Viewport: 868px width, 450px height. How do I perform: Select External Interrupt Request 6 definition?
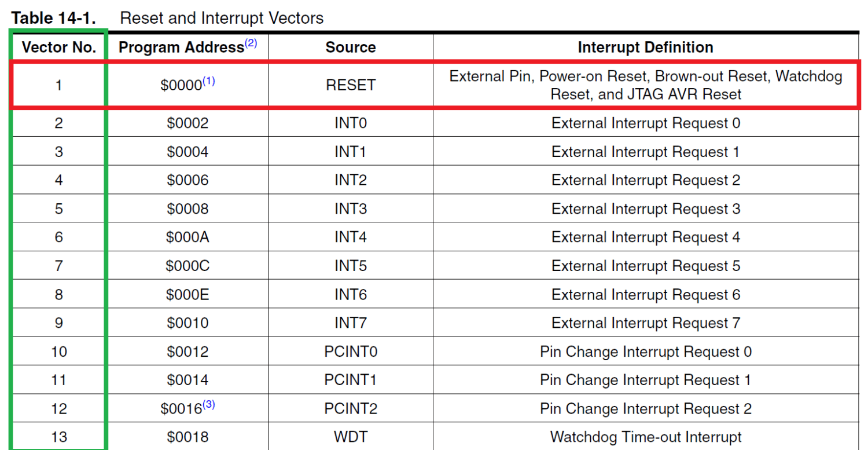pos(645,294)
